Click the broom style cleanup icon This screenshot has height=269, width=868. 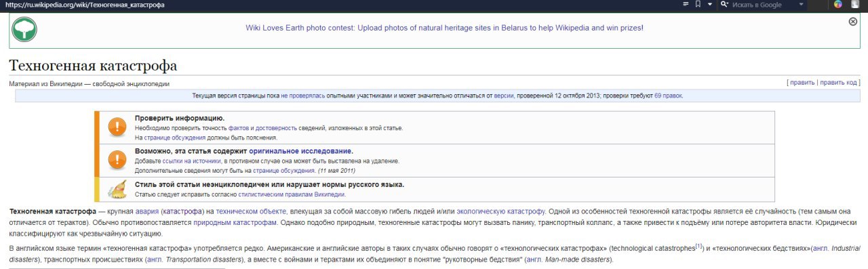(118, 189)
